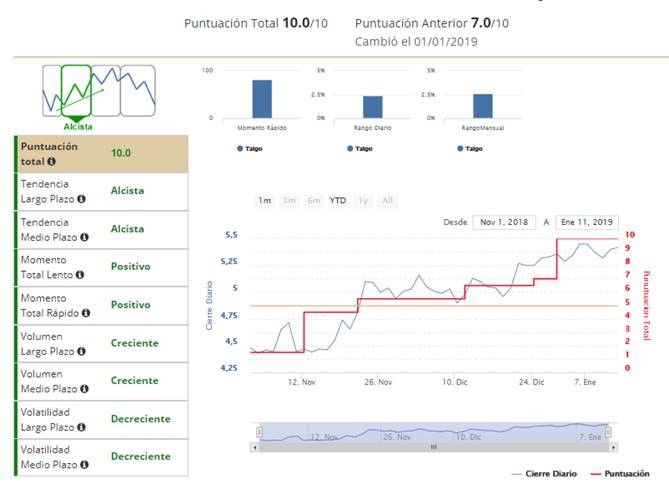Click right handle of chart navigator
The image size is (669, 484).
pyautogui.click(x=608, y=432)
